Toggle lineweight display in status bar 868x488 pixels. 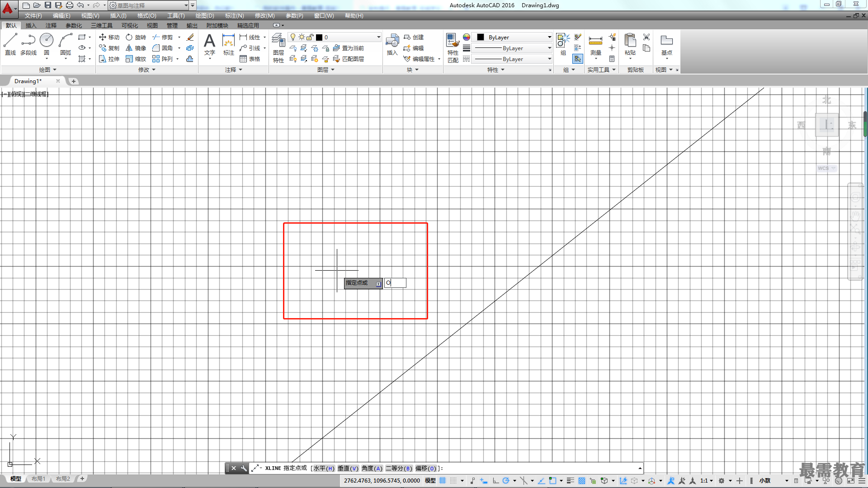(570, 481)
